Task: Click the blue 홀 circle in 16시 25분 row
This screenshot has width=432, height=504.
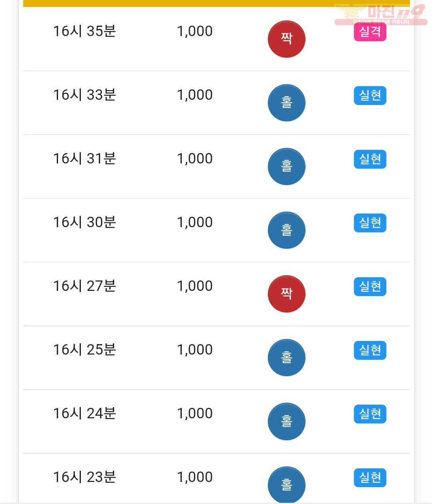Action: click(286, 358)
